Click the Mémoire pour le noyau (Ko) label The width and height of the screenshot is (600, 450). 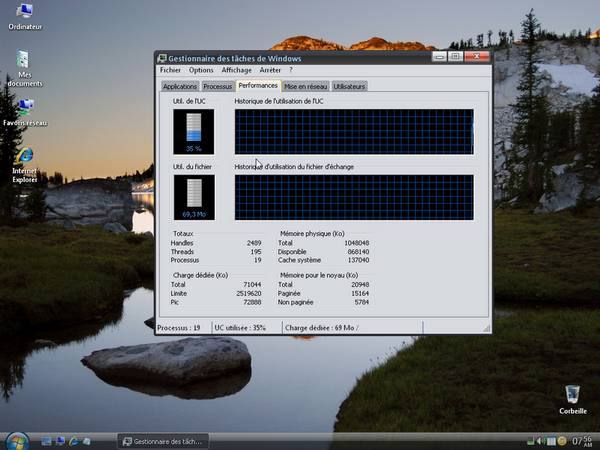coord(319,275)
